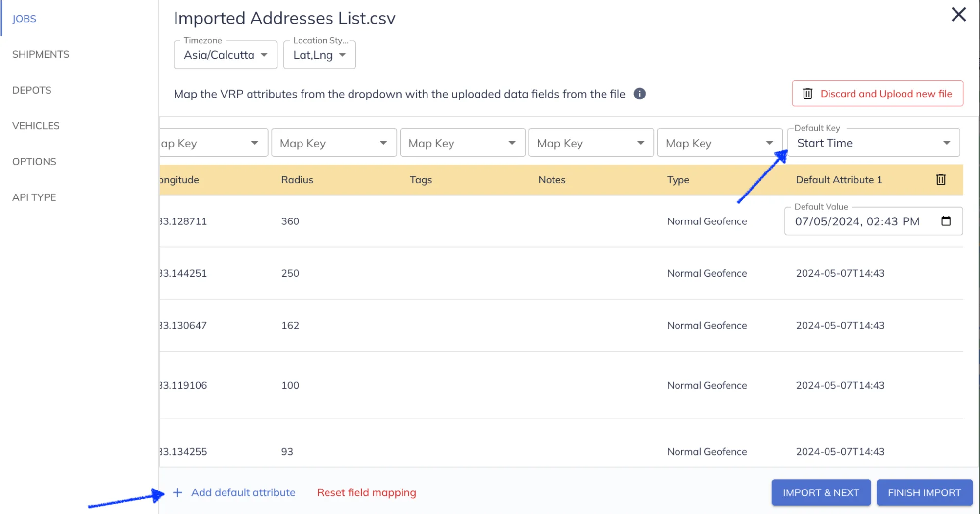Click Normal Geofence in the radius 93 row
Image resolution: width=980 pixels, height=514 pixels.
(x=707, y=451)
